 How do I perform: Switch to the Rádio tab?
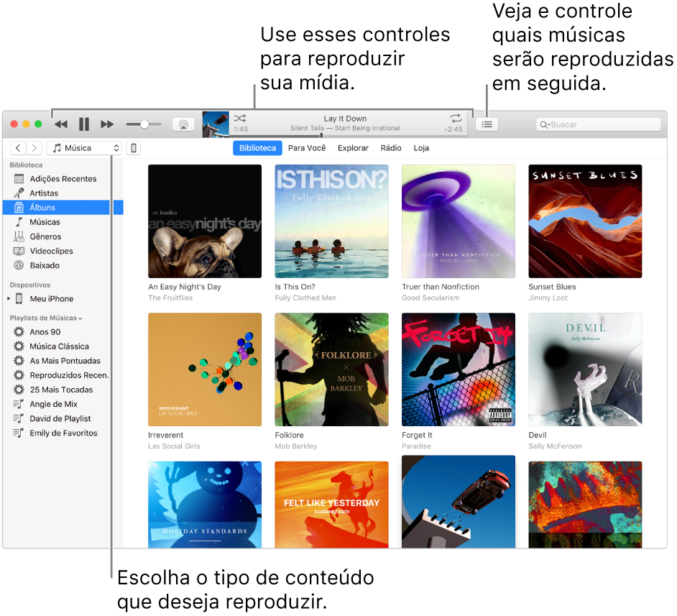391,148
